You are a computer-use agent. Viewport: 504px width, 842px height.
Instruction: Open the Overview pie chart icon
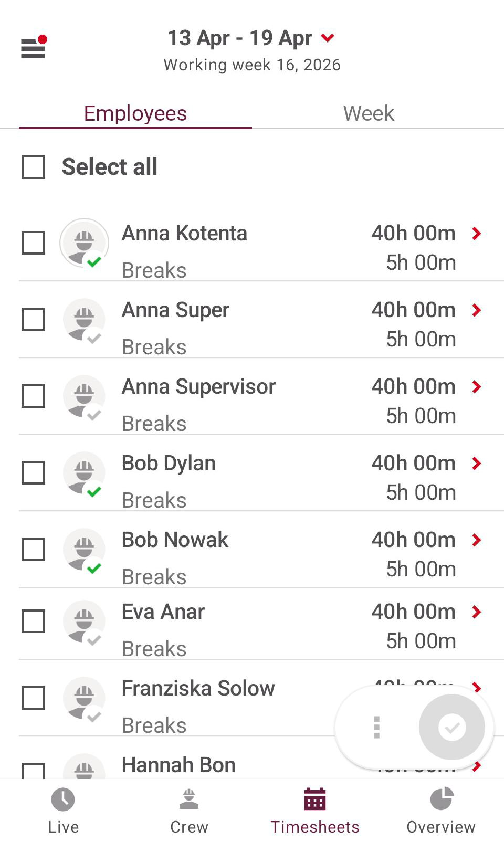click(441, 799)
